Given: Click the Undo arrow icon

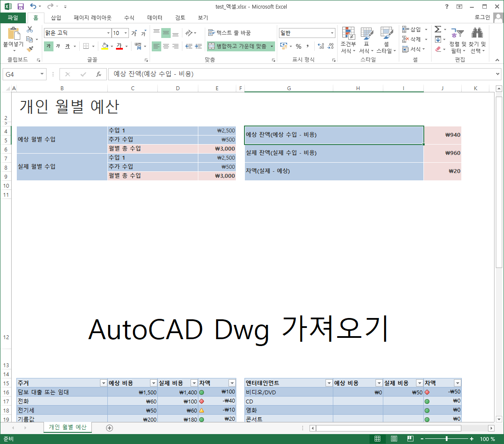Looking at the screenshot, I should (33, 6).
